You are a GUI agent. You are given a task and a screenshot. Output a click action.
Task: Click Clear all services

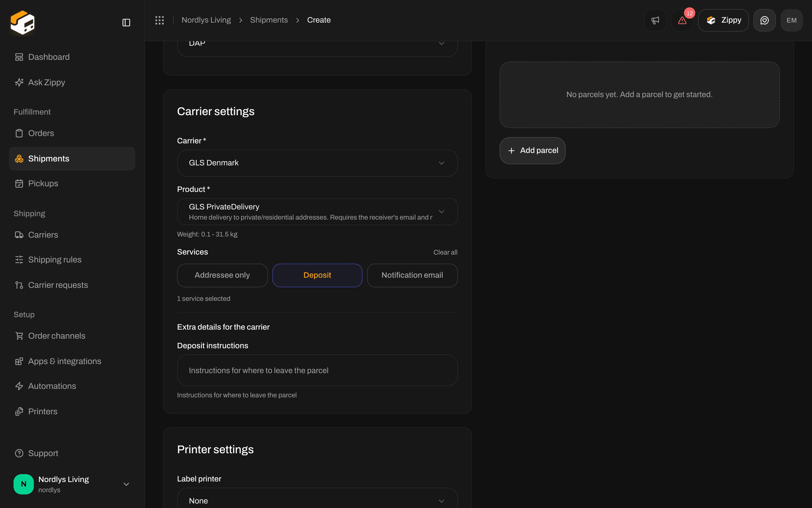tap(445, 252)
